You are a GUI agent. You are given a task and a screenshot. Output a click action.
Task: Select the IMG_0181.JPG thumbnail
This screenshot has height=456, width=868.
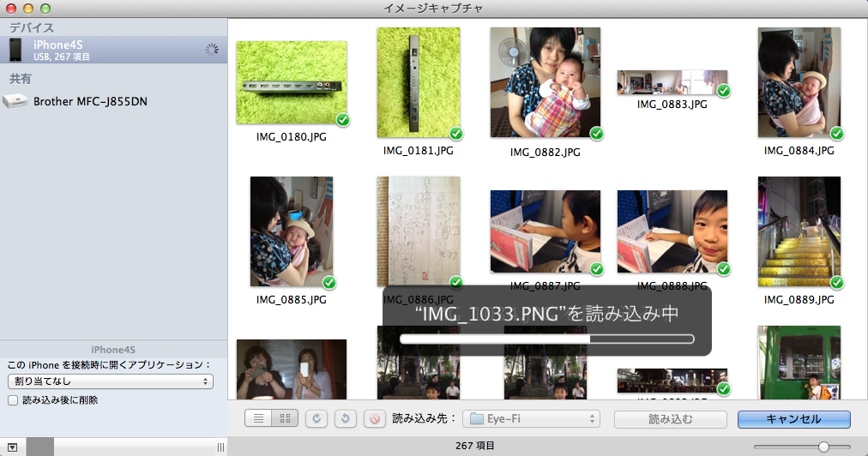click(x=419, y=82)
